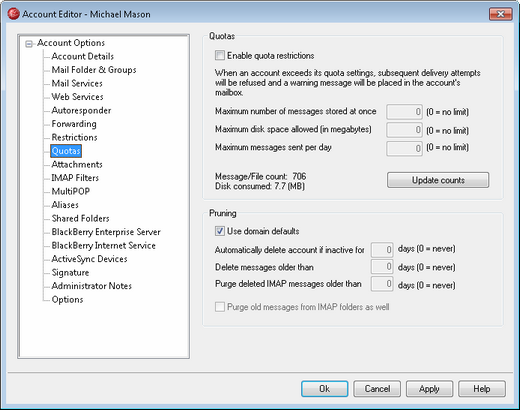Click the maximum disk space allowed field
The height and width of the screenshot is (410, 520).
[404, 130]
